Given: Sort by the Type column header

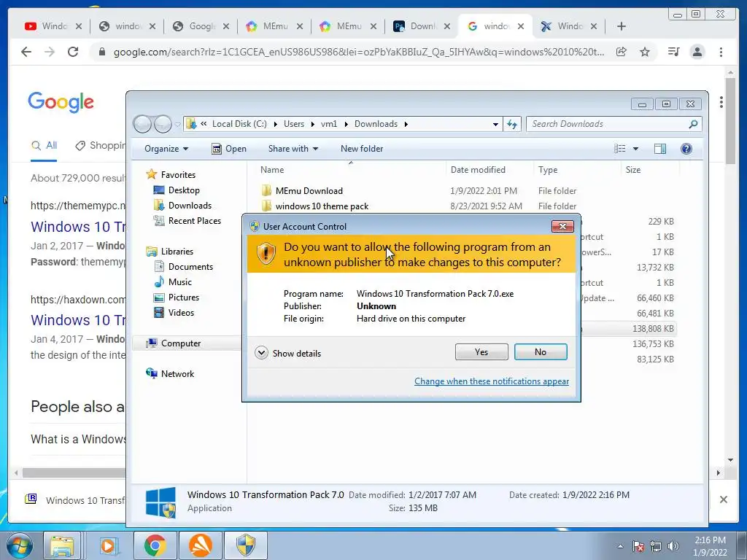Looking at the screenshot, I should 548,169.
